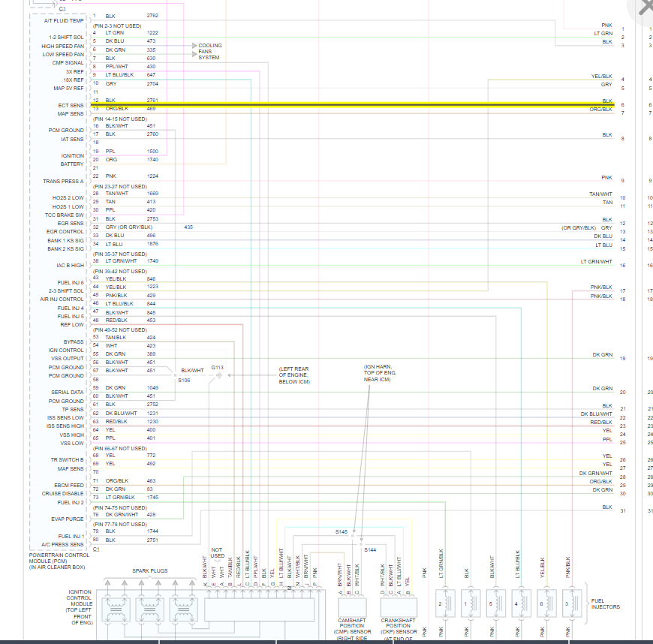Select the MAP 5V REF label
The image size is (653, 644).
point(68,89)
